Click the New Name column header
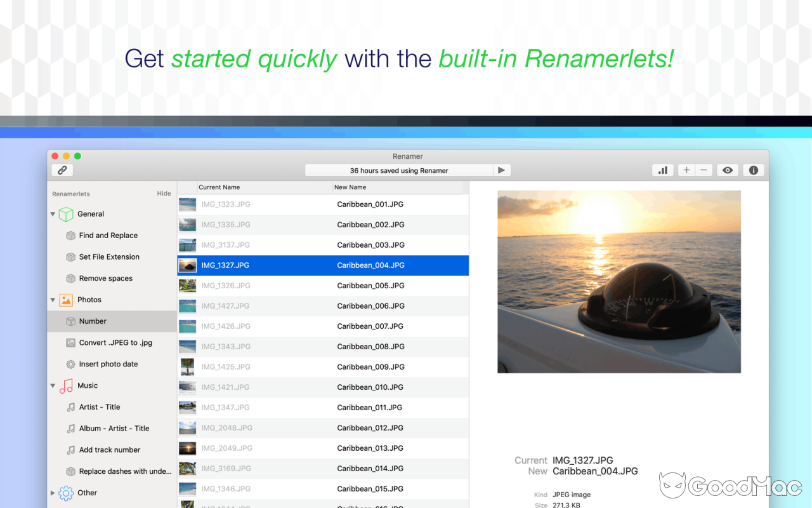812x508 pixels. coord(350,187)
